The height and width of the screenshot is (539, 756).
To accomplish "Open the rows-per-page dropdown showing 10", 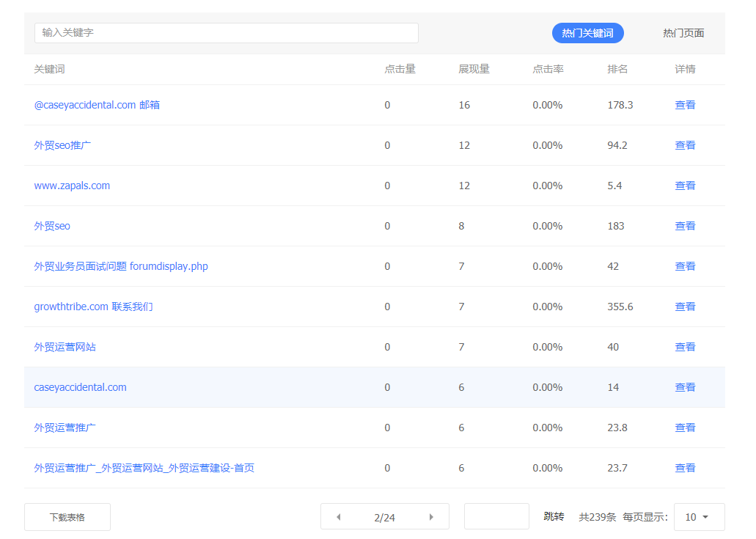I will coord(698,517).
